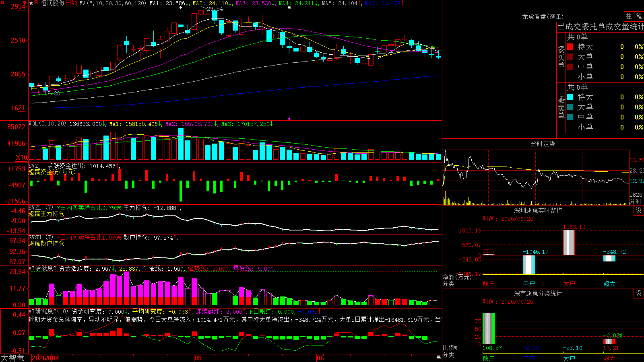Select the 恒润股份 stock name

(x=52, y=3)
